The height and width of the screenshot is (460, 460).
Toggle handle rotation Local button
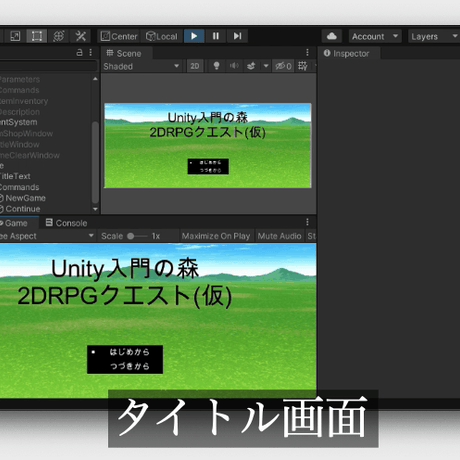(x=162, y=36)
